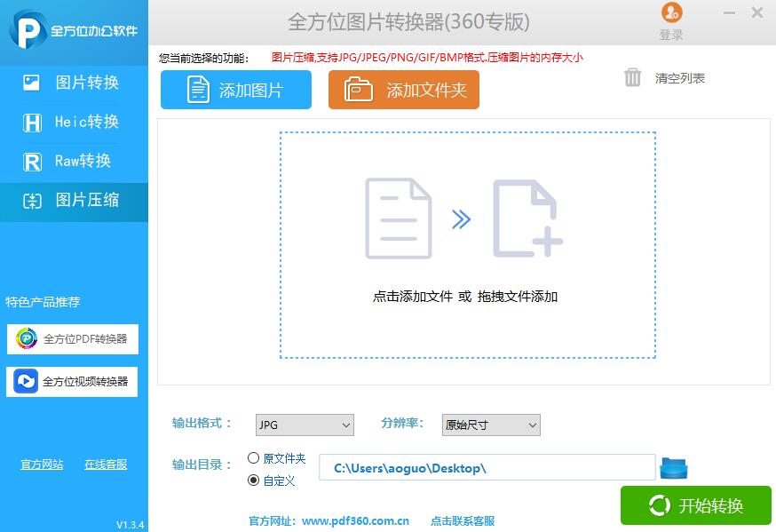This screenshot has height=532, width=776.
Task: Open the 官方网站 link in sidebar
Action: tap(42, 465)
